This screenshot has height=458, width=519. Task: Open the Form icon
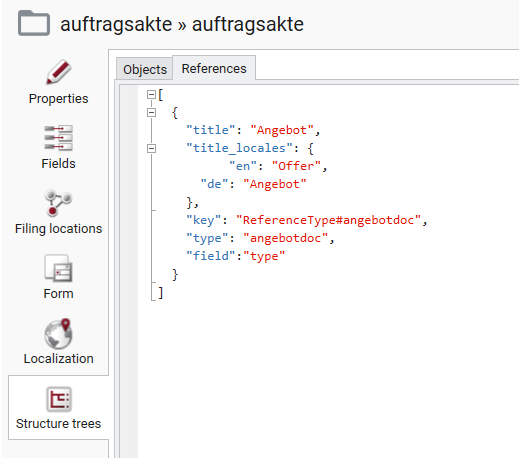tap(58, 268)
